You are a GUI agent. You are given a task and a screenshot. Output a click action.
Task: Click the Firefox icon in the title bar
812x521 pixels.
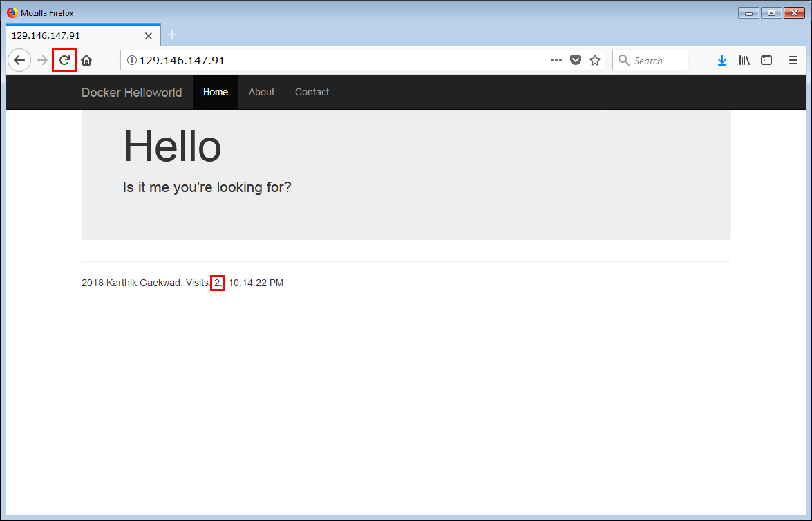click(10, 12)
